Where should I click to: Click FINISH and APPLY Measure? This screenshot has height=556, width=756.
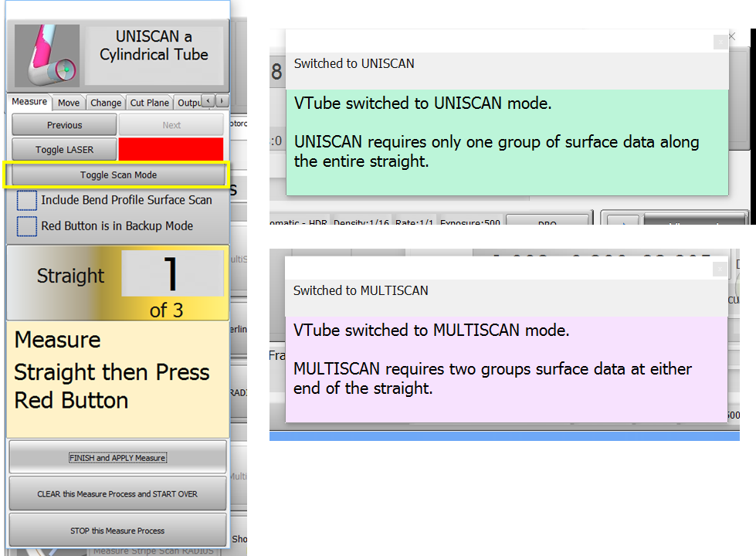(x=117, y=458)
